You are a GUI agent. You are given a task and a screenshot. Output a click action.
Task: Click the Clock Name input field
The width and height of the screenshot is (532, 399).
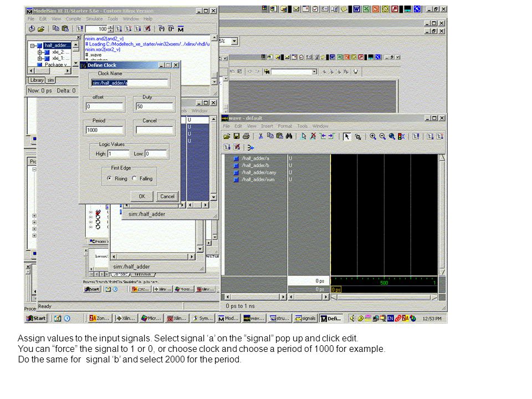[130, 83]
